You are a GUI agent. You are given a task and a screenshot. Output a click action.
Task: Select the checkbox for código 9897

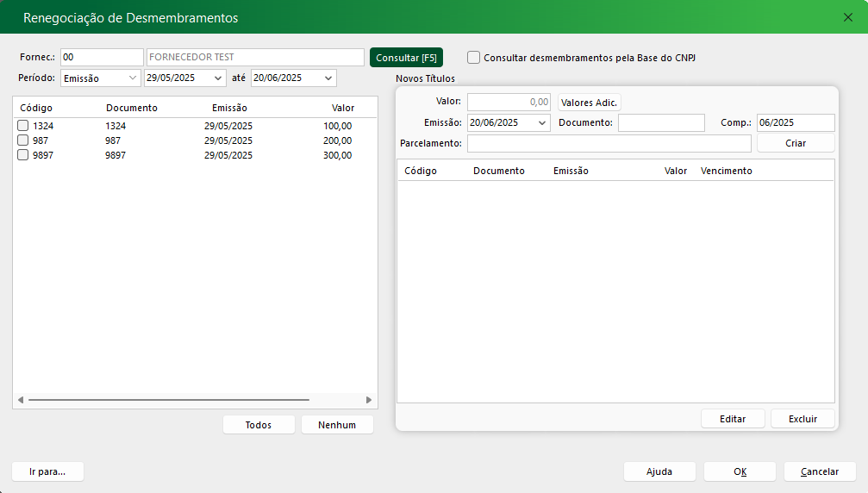23,155
